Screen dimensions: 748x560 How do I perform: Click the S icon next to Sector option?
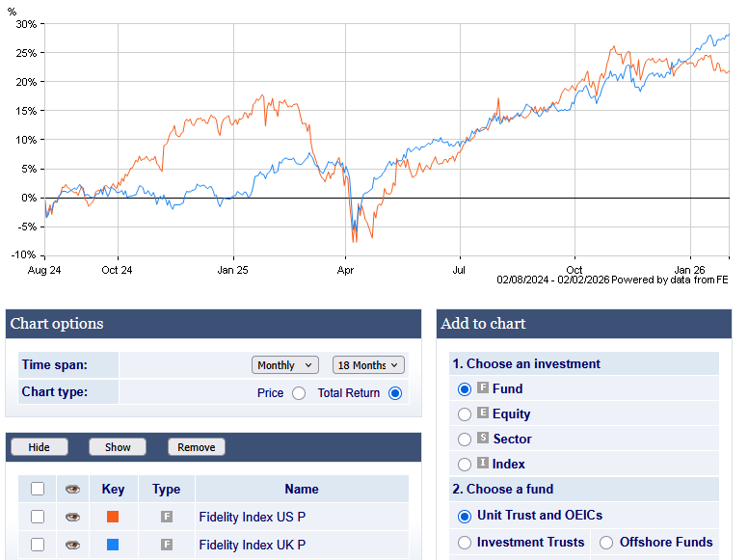[483, 439]
